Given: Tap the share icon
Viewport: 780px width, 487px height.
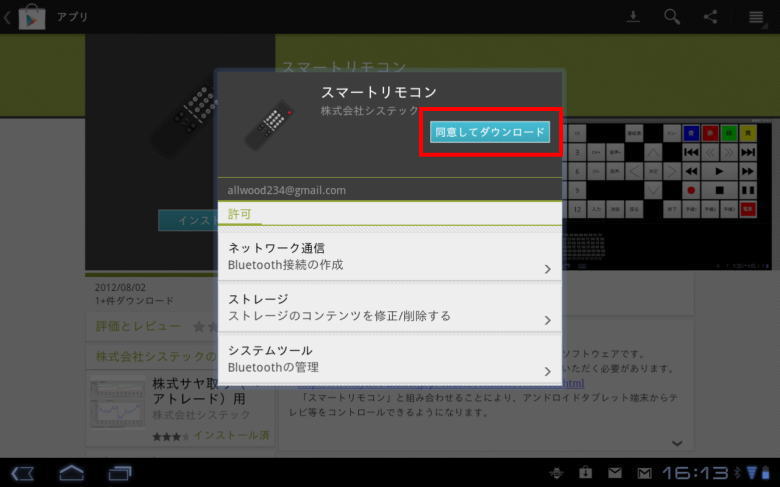Looking at the screenshot, I should click(x=710, y=17).
